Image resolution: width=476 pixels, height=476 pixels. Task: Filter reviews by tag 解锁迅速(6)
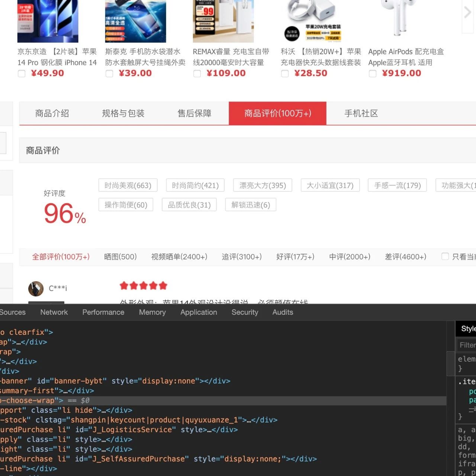(251, 205)
